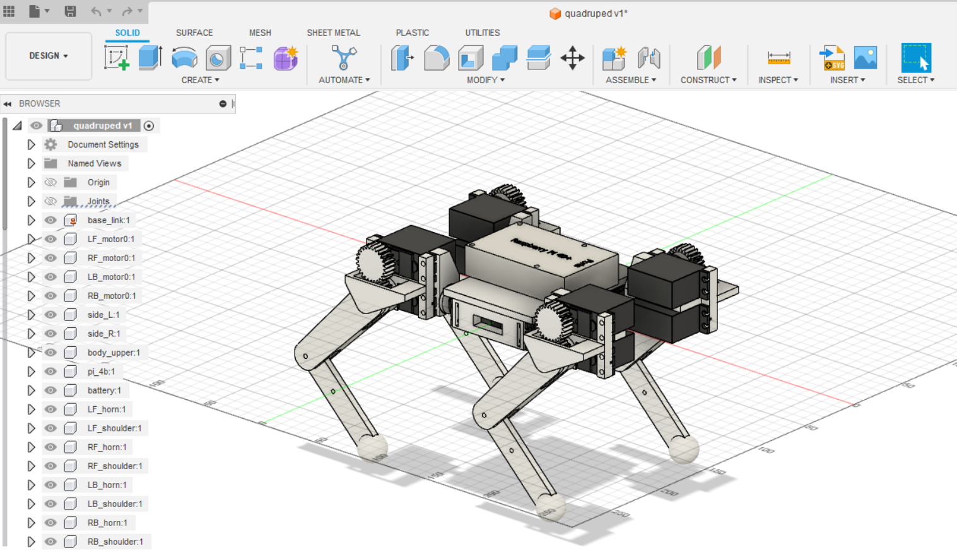This screenshot has width=957, height=560.
Task: Select the RB_shoulder:1 tree item
Action: coord(115,542)
